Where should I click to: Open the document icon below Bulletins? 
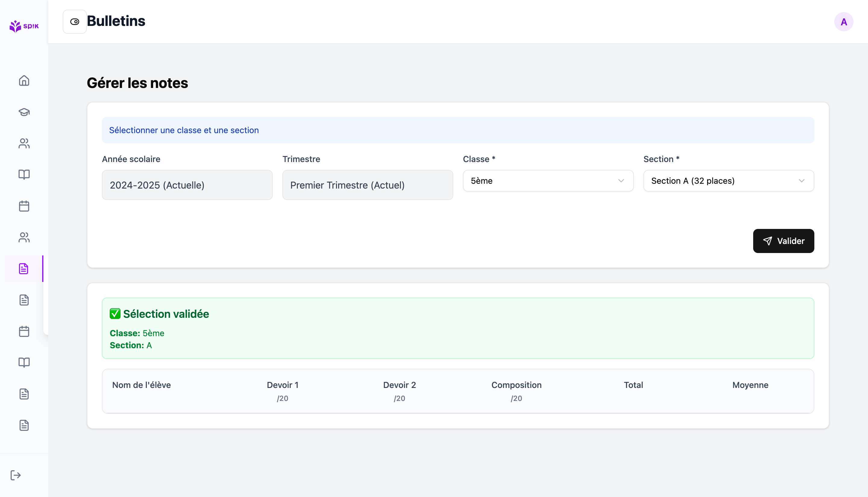24,300
